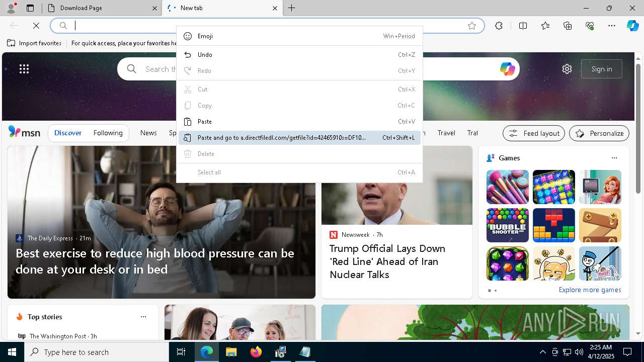Open Trump Official Red Line article
This screenshot has width=644, height=362.
[387, 261]
